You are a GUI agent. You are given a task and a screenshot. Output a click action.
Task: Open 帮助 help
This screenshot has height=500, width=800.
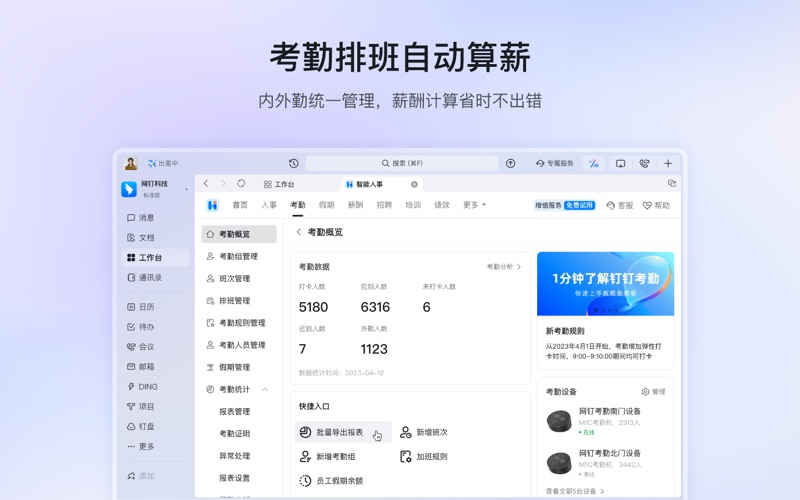tap(656, 205)
